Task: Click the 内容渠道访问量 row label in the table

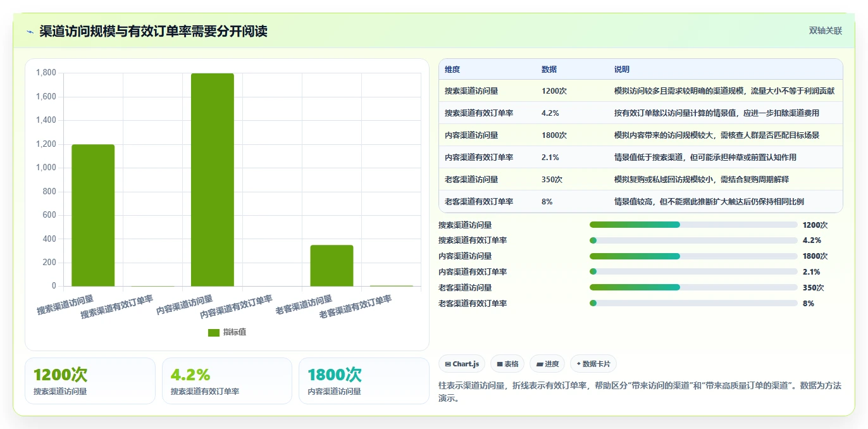Action: (x=471, y=135)
